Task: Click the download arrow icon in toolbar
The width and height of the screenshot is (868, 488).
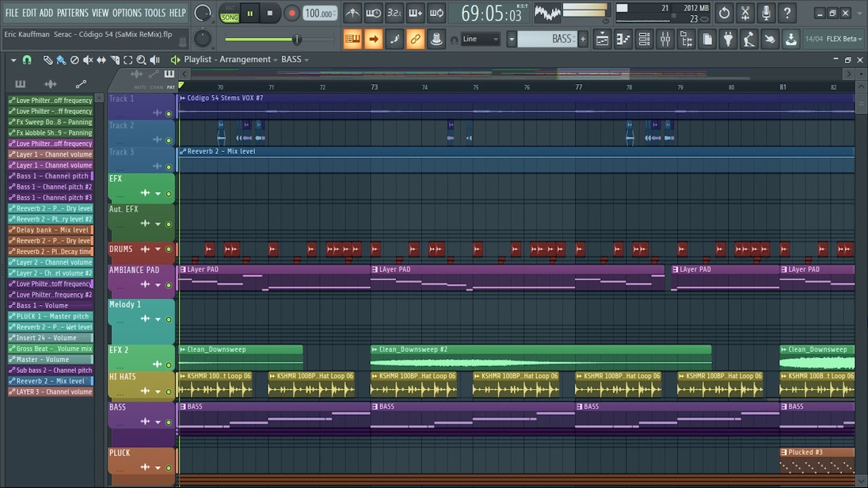Action: (791, 39)
